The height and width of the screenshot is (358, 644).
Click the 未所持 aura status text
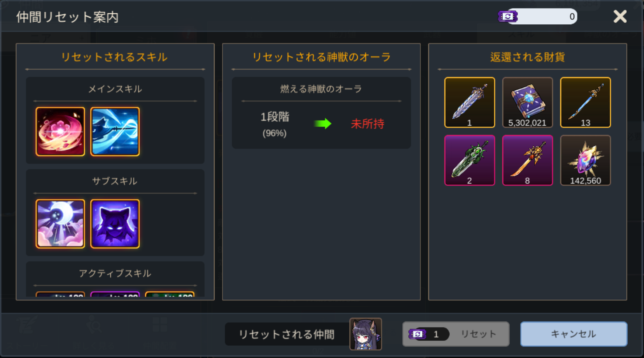[367, 124]
